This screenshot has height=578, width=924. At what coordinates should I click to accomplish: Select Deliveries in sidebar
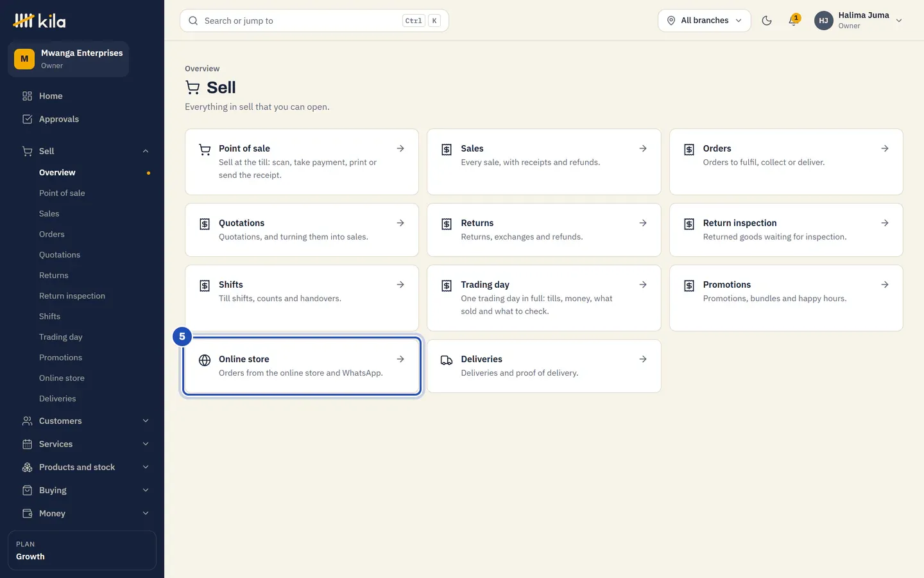pos(57,398)
